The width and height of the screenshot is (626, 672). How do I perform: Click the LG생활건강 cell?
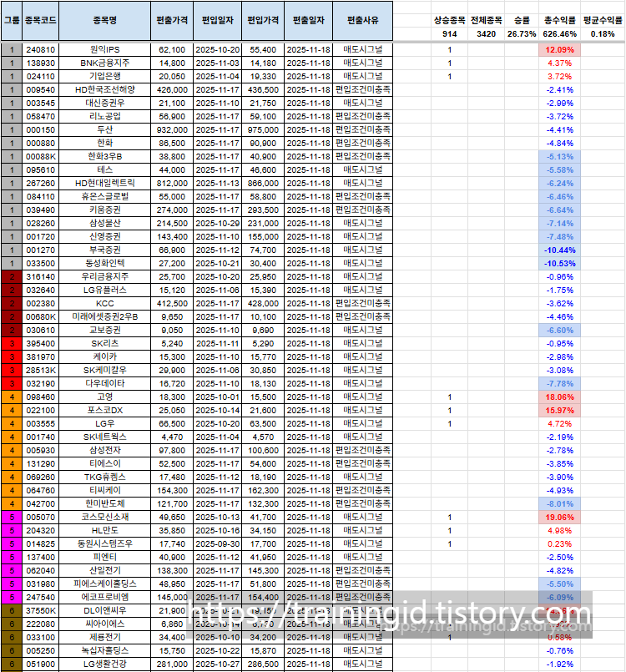(x=105, y=664)
